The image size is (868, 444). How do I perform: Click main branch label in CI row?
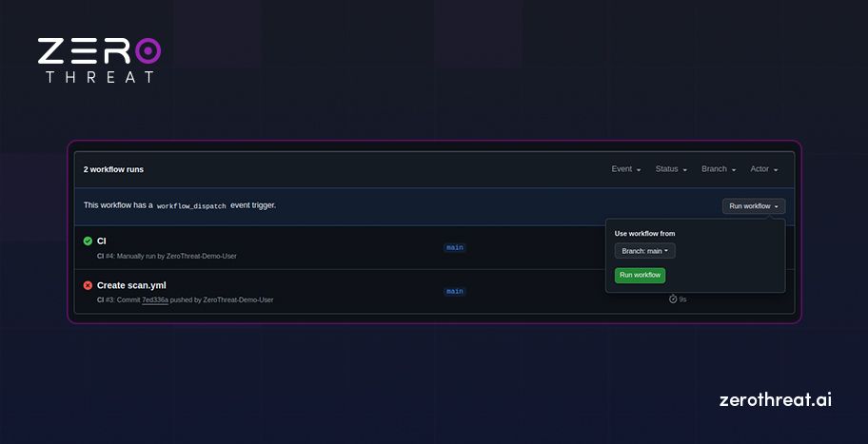tap(455, 248)
